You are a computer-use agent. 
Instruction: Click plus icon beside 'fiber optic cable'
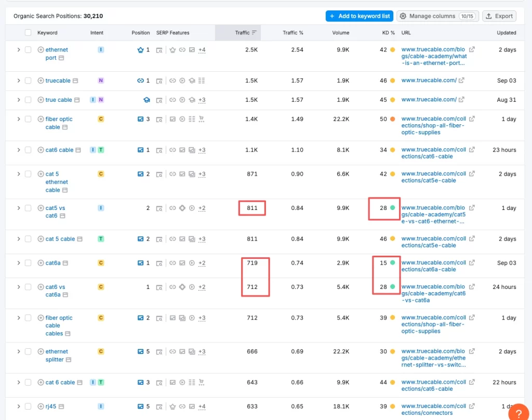coord(41,119)
